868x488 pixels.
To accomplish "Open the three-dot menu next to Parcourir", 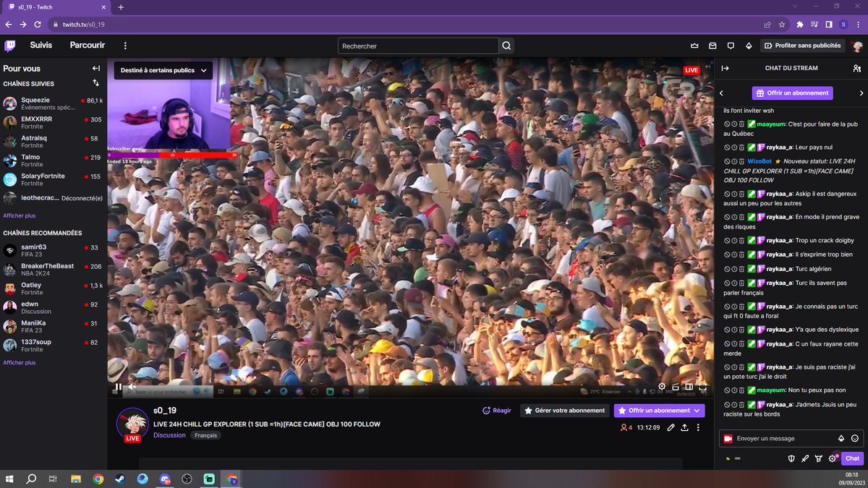I will (x=125, y=46).
